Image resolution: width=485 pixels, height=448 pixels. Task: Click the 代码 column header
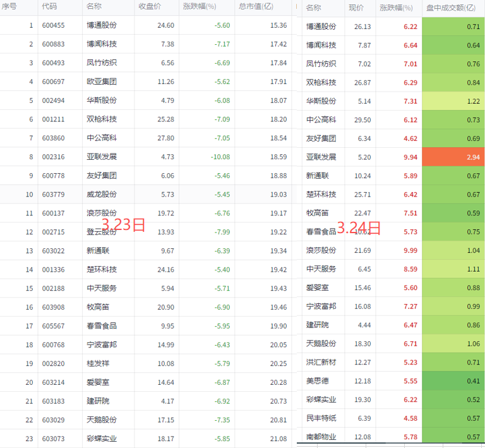pyautogui.click(x=49, y=6)
